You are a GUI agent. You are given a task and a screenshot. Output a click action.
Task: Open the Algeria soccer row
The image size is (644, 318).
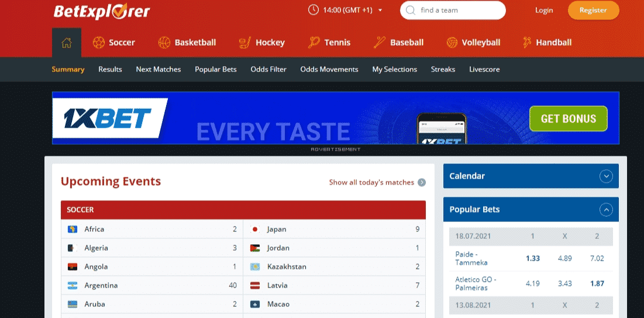coord(152,248)
